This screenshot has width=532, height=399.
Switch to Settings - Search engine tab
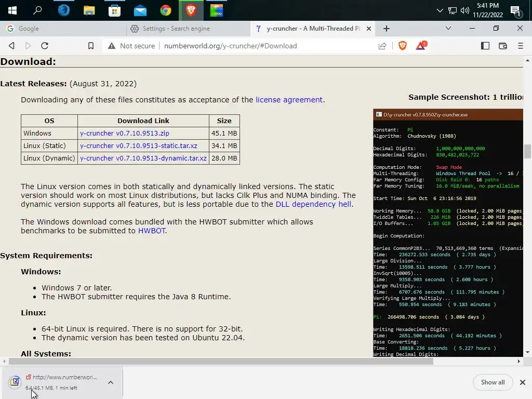(188, 29)
